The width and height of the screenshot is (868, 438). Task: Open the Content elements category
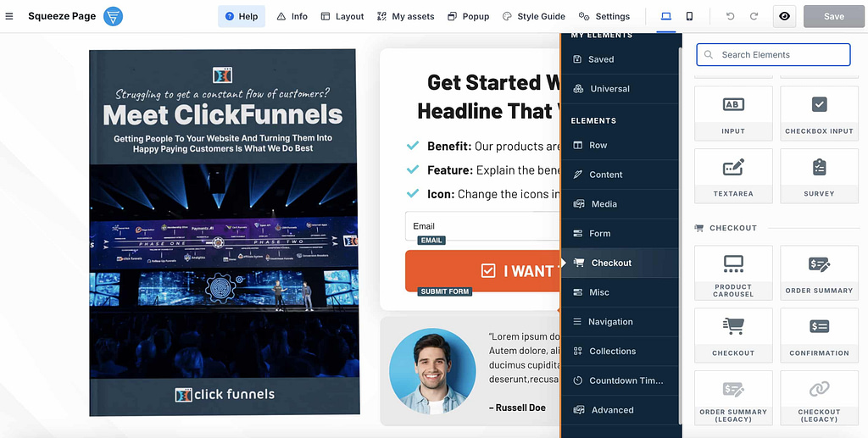[620, 175]
